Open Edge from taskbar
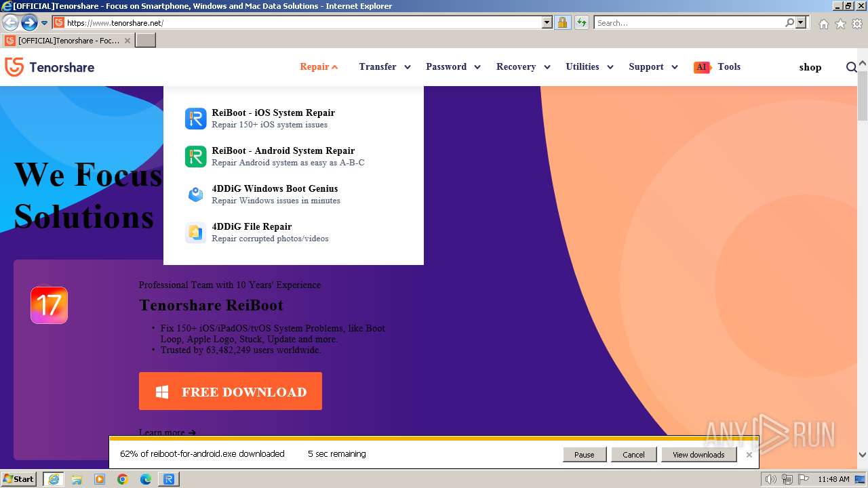 click(x=146, y=479)
